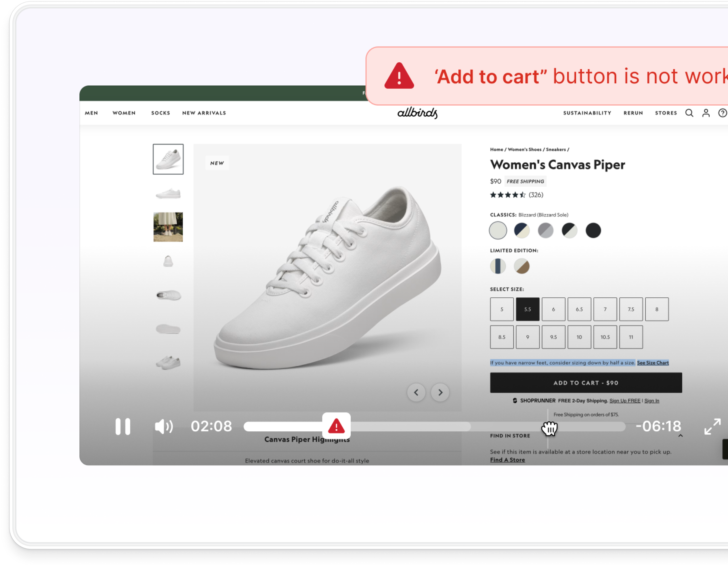Screen dimensions: 728x565
Task: Show previous product image arrow
Action: tap(416, 393)
